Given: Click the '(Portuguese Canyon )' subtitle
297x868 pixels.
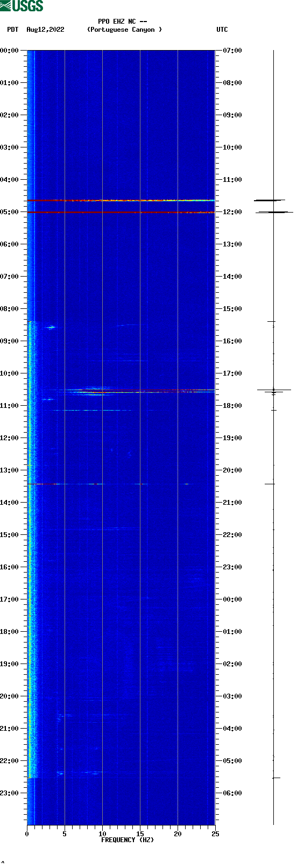Looking at the screenshot, I should coord(124,30).
